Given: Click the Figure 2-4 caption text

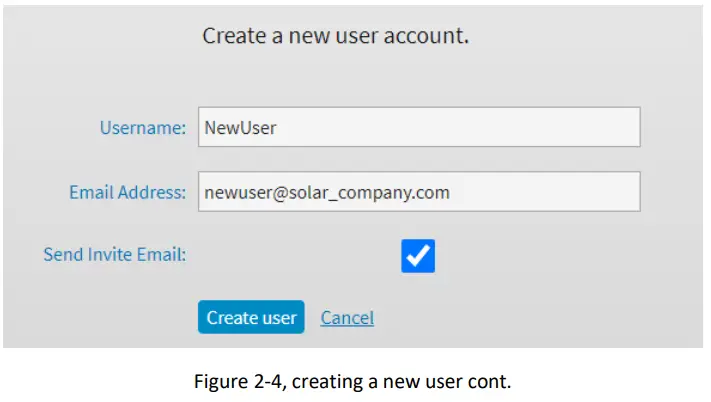Looking at the screenshot, I should click(x=356, y=380).
